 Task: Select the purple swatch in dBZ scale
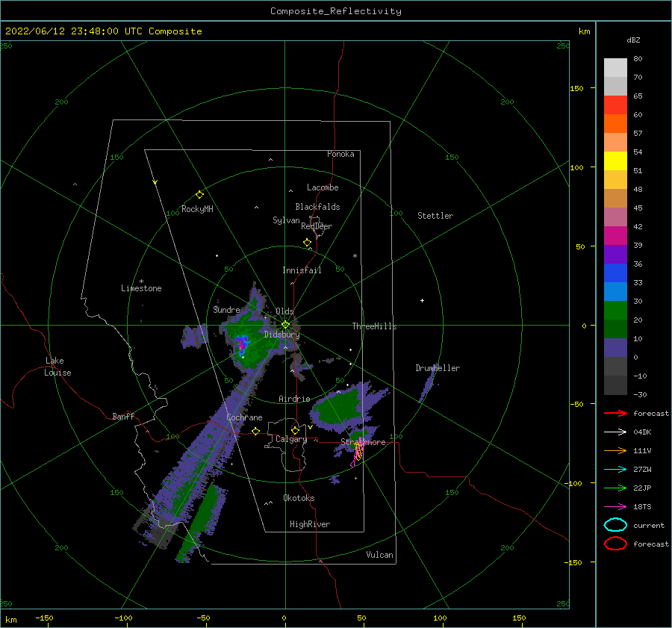(x=615, y=255)
